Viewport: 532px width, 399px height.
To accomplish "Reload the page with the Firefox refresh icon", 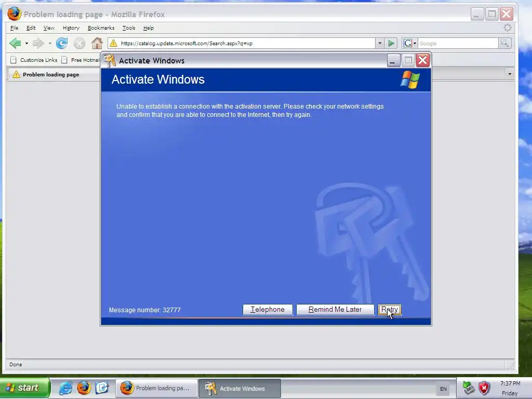I will [x=62, y=43].
